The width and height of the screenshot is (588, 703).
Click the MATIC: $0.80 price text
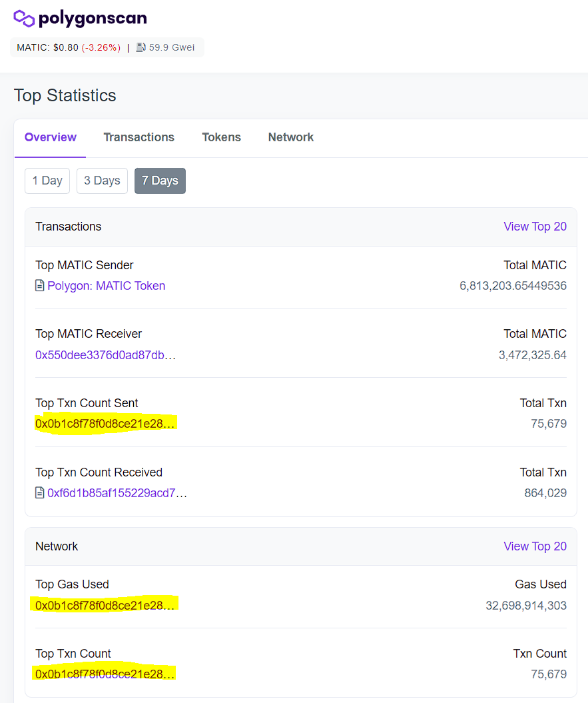point(47,47)
